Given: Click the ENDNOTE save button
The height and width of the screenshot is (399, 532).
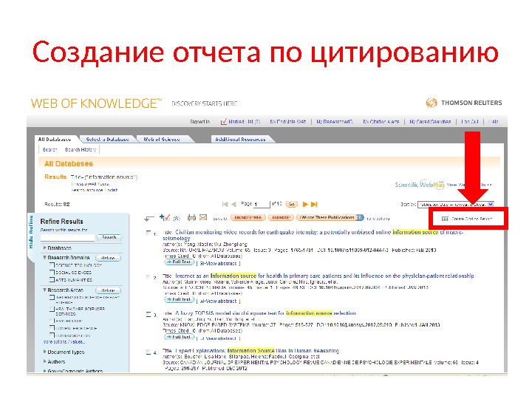Looking at the screenshot, I should point(281,217).
